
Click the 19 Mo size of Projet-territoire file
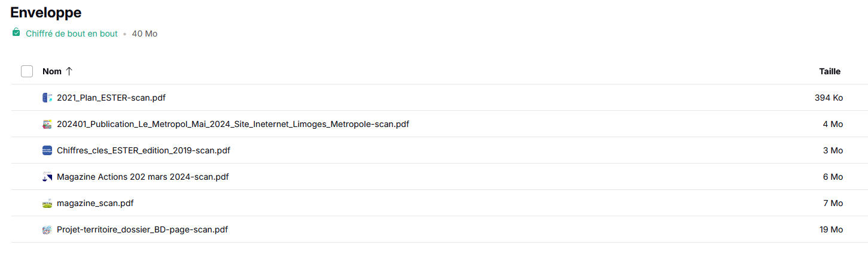(831, 229)
